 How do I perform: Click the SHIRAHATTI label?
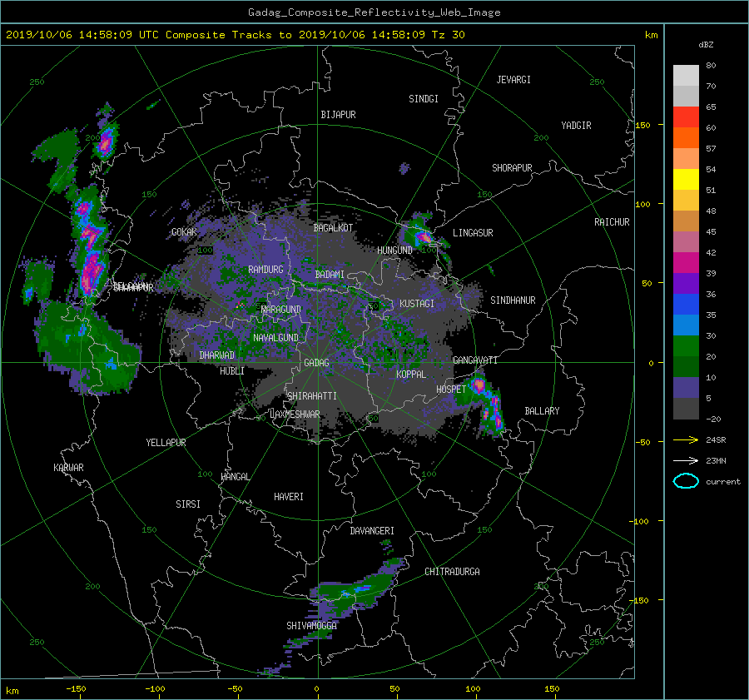[312, 396]
